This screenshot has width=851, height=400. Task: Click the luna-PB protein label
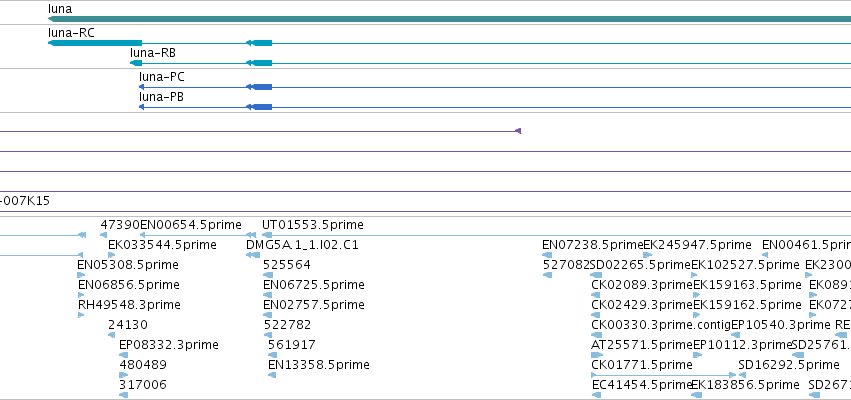pos(161,97)
